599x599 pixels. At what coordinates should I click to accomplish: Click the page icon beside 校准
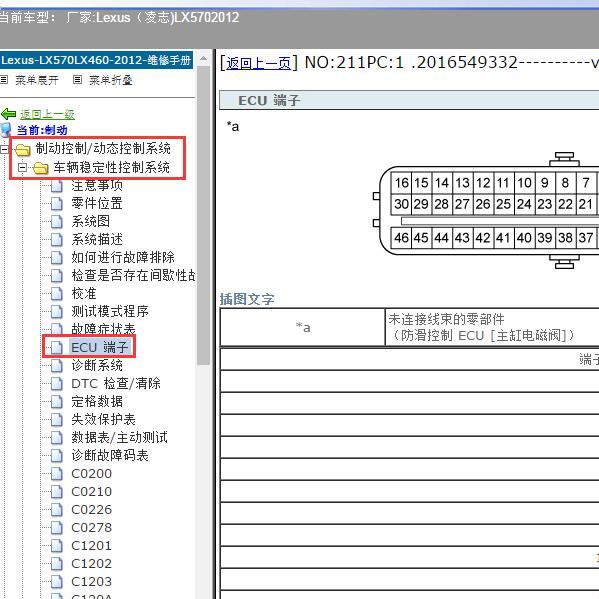tap(57, 294)
